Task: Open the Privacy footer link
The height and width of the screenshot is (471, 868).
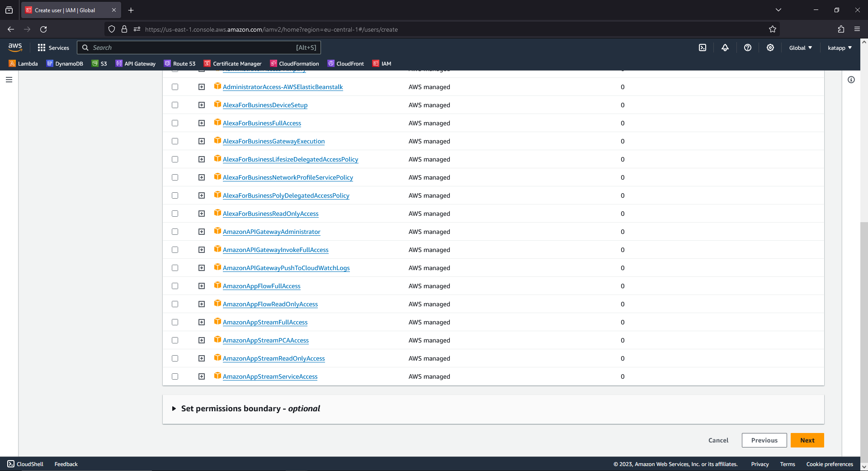Action: point(760,464)
